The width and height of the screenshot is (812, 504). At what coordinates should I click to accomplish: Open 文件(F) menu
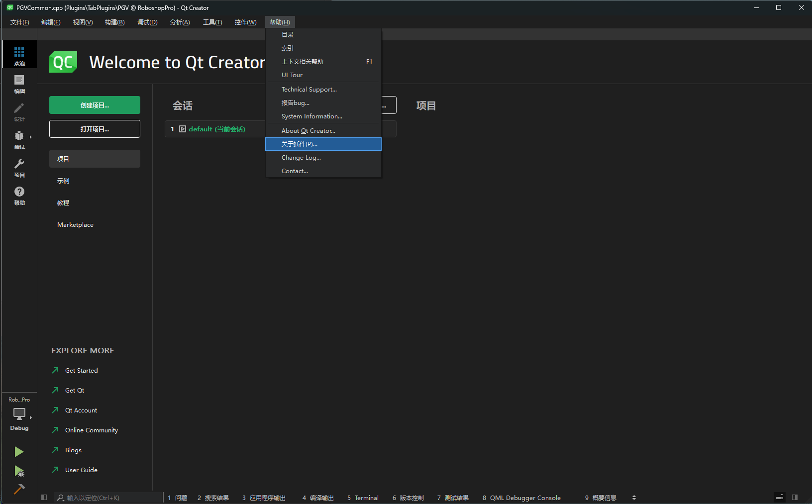(20, 22)
